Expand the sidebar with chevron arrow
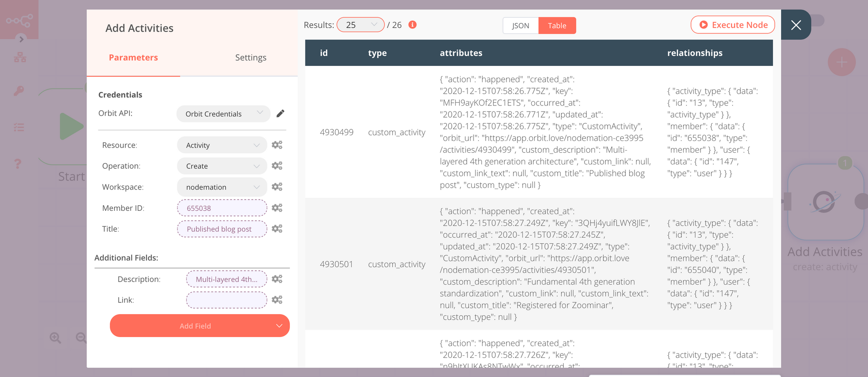Viewport: 868px width, 377px height. coord(21,39)
